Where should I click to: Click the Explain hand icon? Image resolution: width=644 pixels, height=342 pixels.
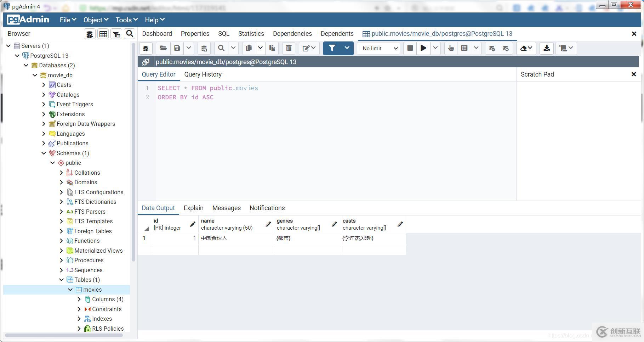(x=451, y=48)
